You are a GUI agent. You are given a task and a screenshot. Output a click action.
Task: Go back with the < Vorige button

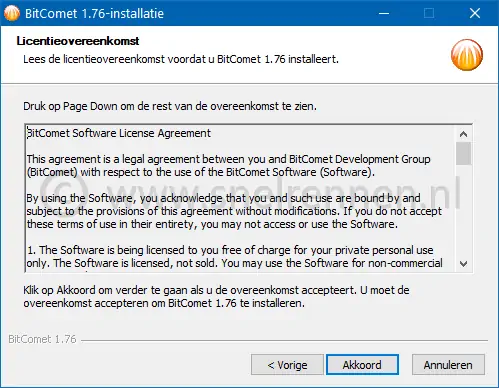point(287,365)
